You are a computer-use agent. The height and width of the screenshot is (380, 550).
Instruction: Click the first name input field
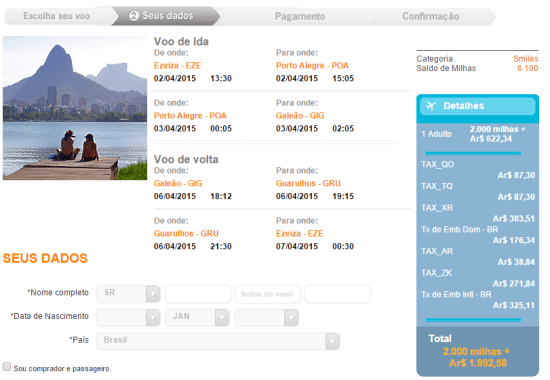[x=198, y=294]
